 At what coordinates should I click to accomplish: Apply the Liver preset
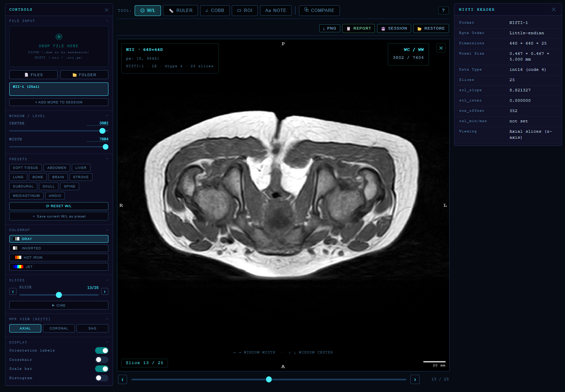(81, 168)
